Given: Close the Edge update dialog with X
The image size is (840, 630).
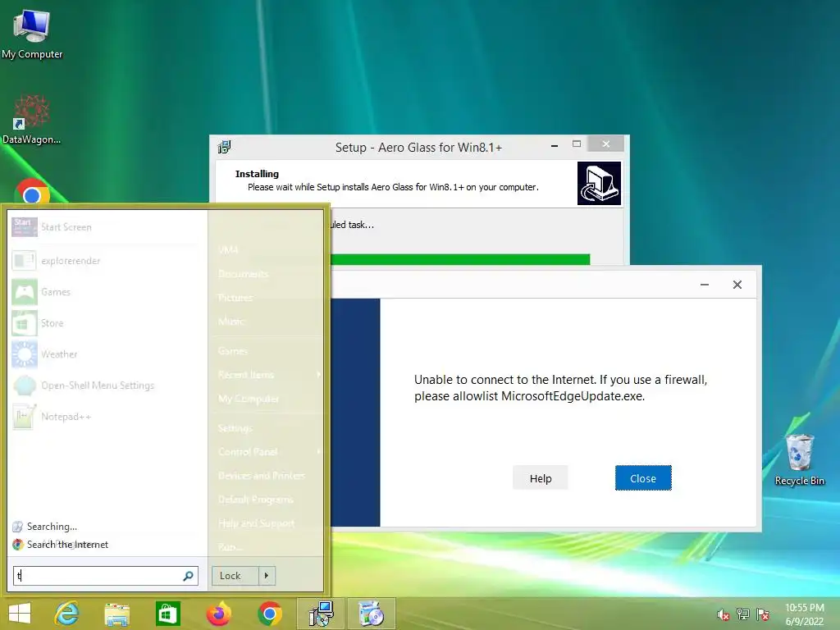Looking at the screenshot, I should coord(737,285).
